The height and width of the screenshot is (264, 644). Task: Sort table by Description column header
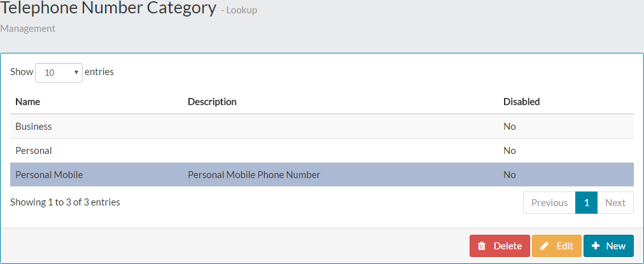coord(212,102)
